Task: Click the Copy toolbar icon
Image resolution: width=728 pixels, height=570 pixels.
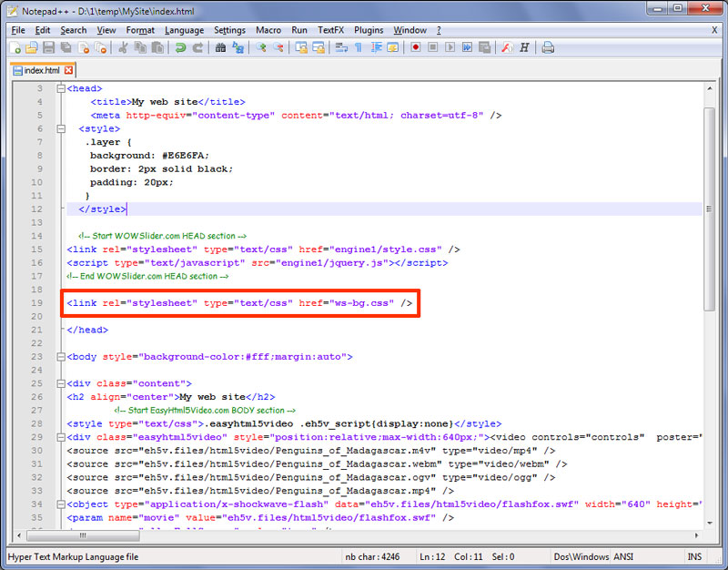Action: point(140,47)
